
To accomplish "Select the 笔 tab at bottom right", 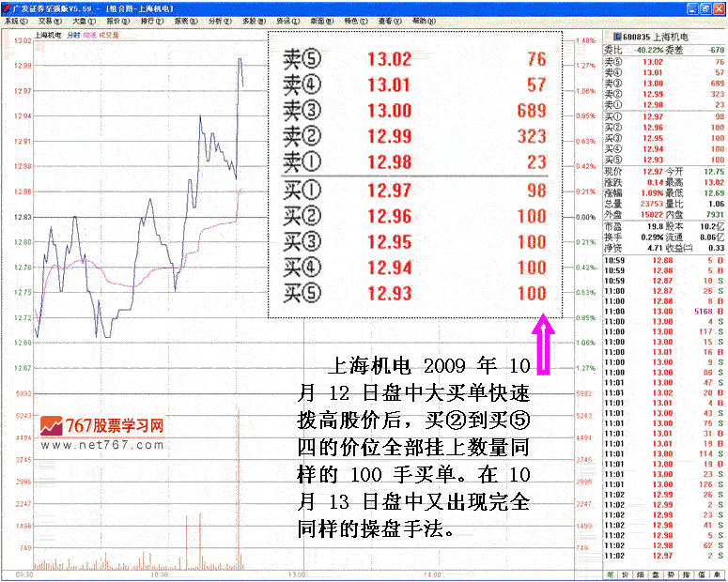I will point(610,573).
